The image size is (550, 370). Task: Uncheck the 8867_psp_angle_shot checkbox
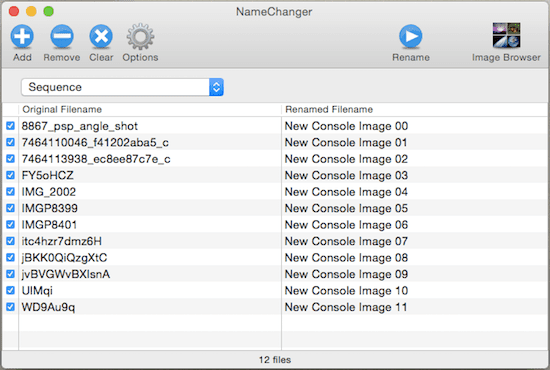[x=11, y=126]
